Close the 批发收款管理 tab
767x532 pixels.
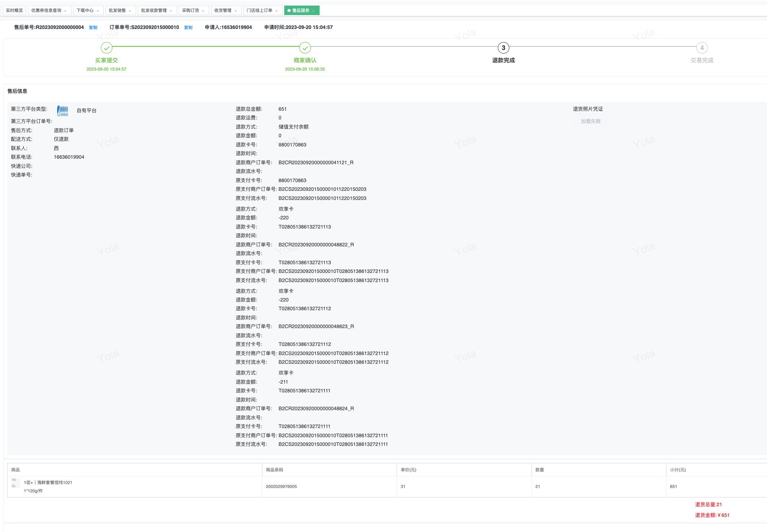(171, 11)
